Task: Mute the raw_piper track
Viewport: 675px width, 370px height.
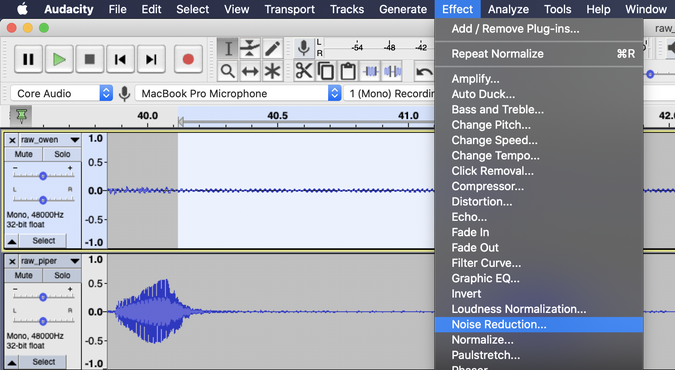Action: (x=24, y=275)
